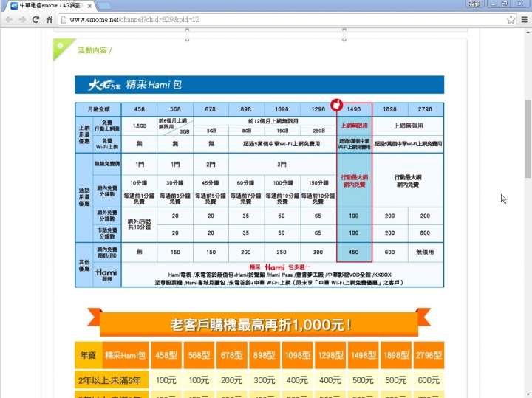Click the 15GB data cell
Viewport: 532px width, 398px height.
282,131
